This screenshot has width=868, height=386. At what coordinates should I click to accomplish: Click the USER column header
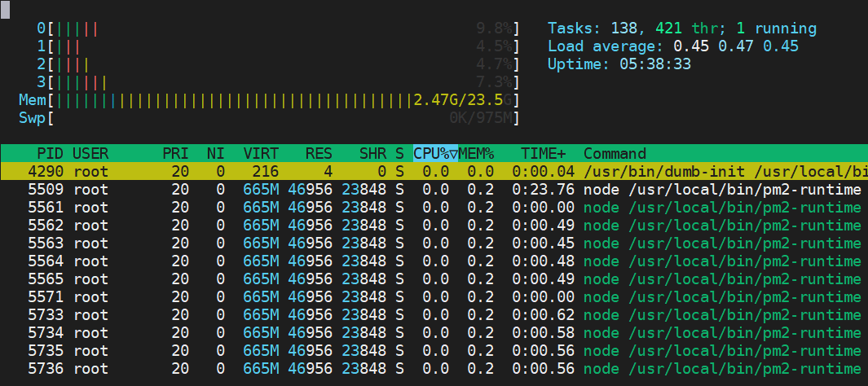click(x=90, y=153)
